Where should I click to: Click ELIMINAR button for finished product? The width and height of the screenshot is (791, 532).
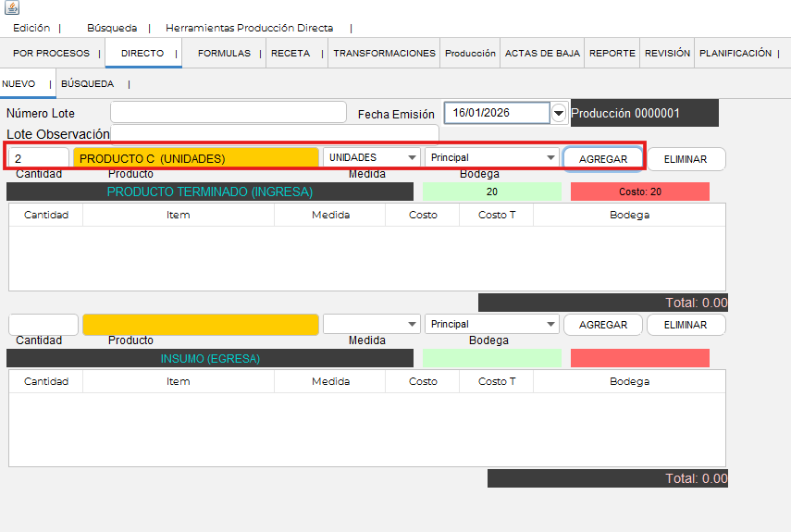(x=686, y=159)
